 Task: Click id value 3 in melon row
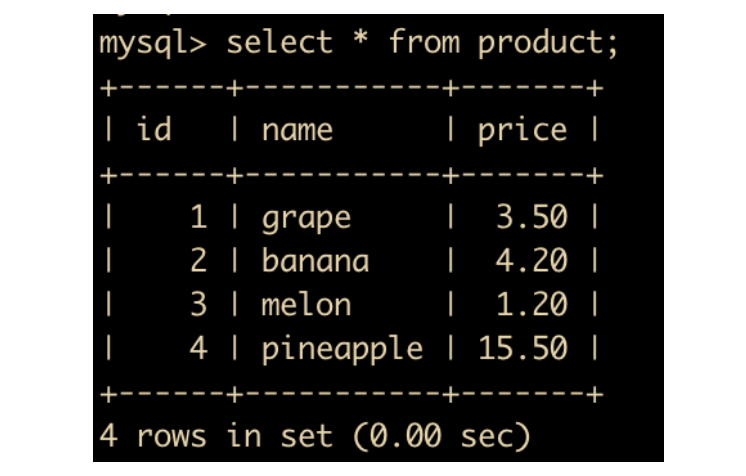(x=198, y=304)
